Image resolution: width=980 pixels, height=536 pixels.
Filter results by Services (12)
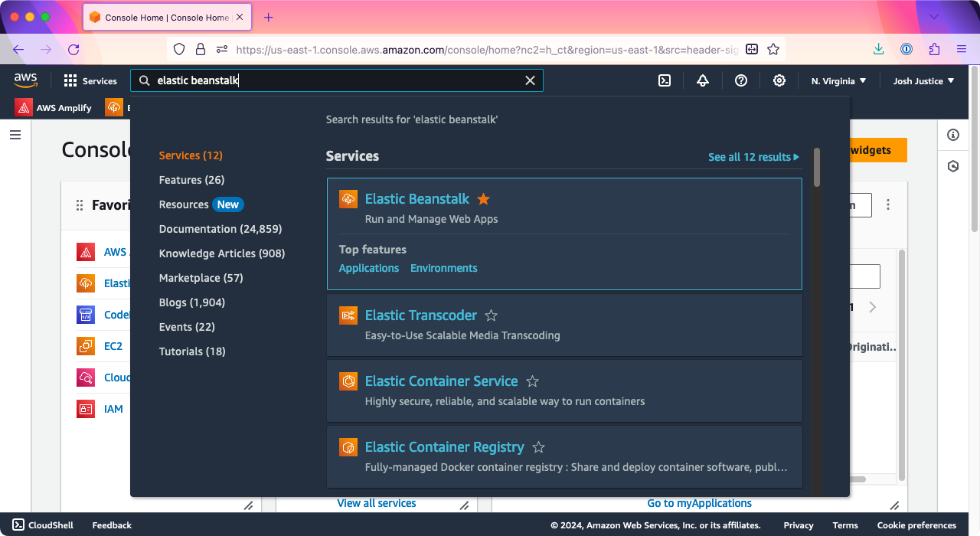coord(191,155)
